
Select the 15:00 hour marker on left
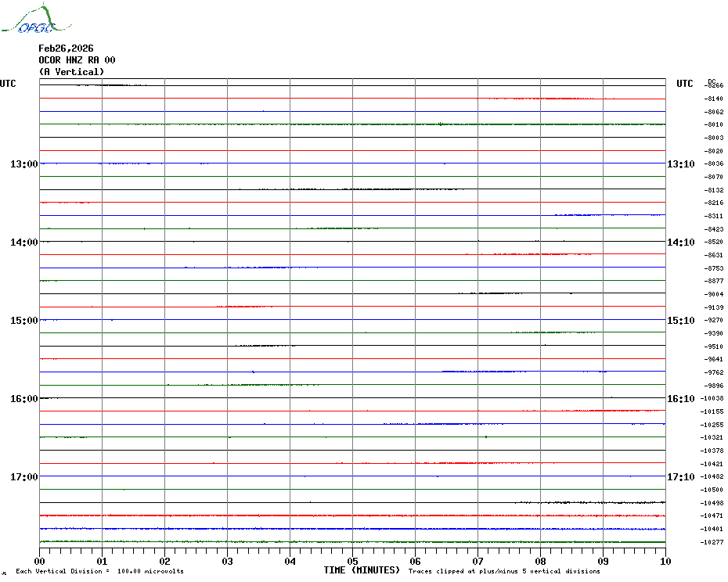point(24,321)
